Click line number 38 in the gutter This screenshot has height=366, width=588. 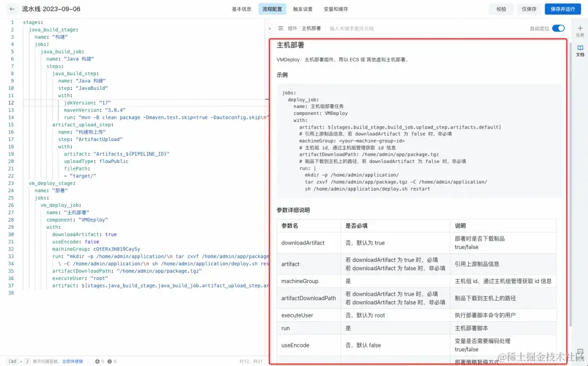pyautogui.click(x=11, y=293)
